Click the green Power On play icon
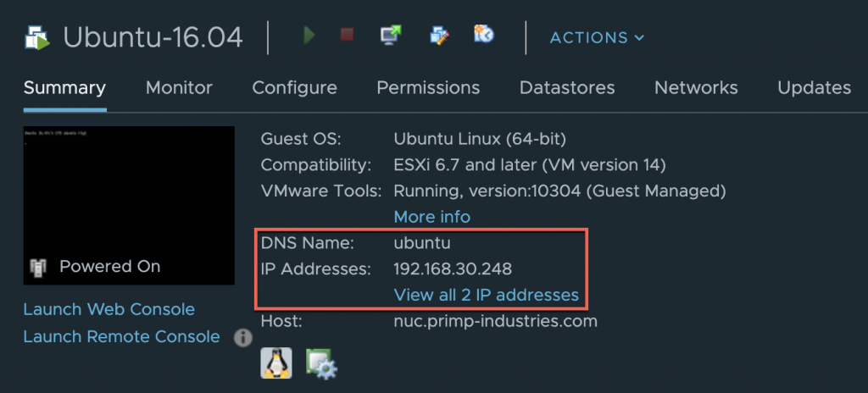The image size is (868, 393). 310,36
